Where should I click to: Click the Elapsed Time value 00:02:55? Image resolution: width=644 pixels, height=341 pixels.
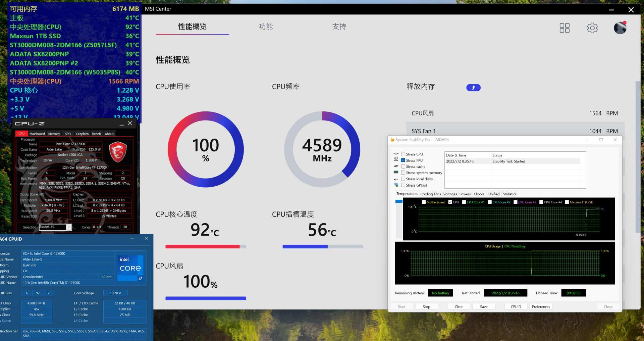click(x=574, y=293)
